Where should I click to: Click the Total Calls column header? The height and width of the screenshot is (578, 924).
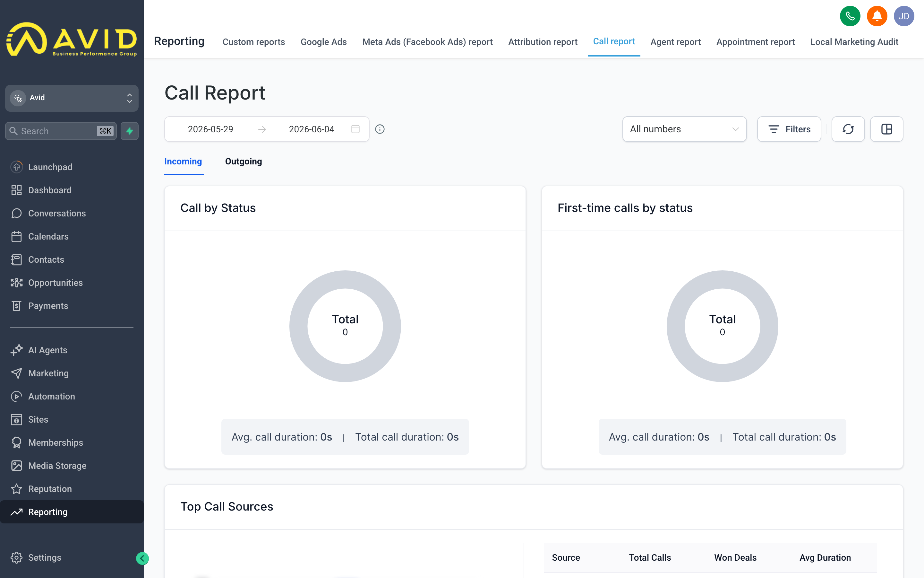pos(650,558)
